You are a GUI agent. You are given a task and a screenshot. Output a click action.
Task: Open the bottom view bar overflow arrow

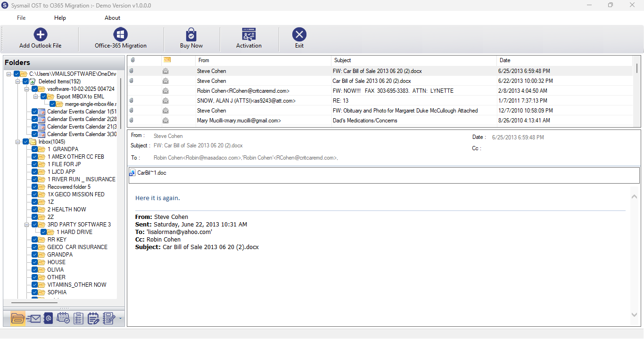120,319
